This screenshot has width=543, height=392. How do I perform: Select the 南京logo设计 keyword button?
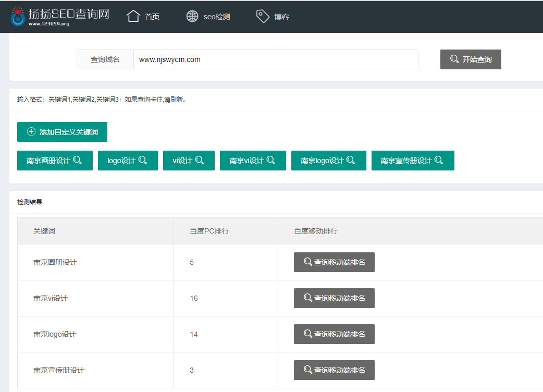(x=328, y=161)
